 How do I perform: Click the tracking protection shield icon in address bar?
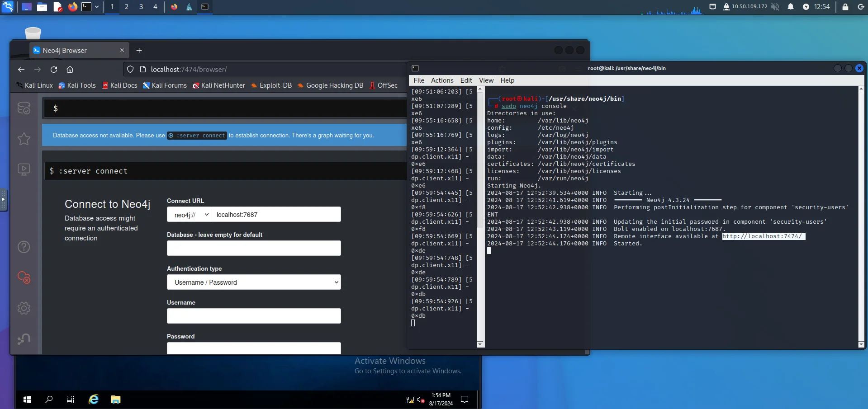[x=130, y=69]
